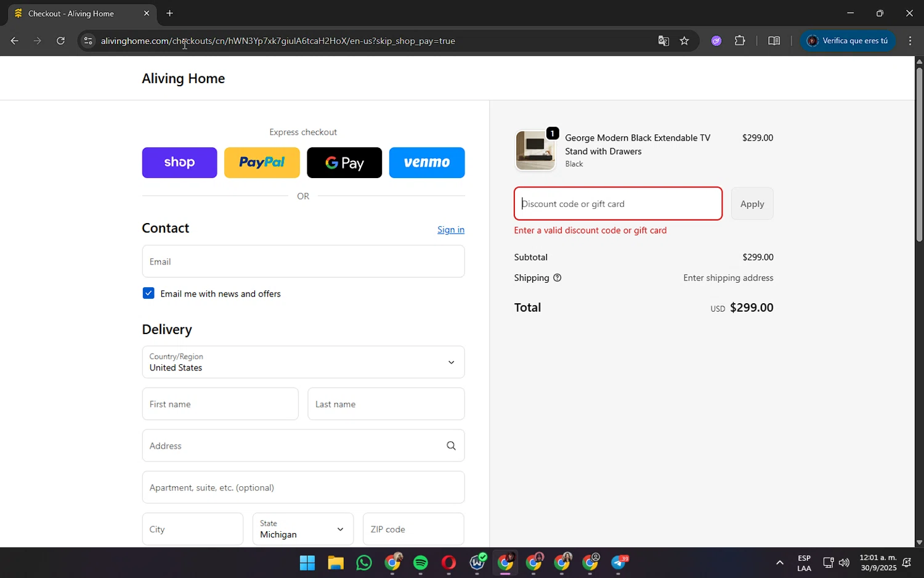This screenshot has width=924, height=578.
Task: Show hidden system tray icons
Action: coord(780,563)
